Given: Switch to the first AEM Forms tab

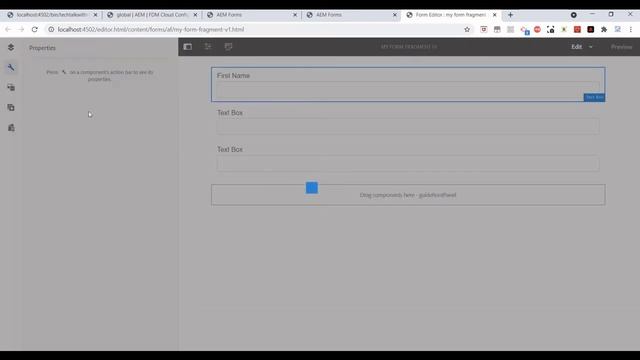Looking at the screenshot, I should (x=251, y=15).
